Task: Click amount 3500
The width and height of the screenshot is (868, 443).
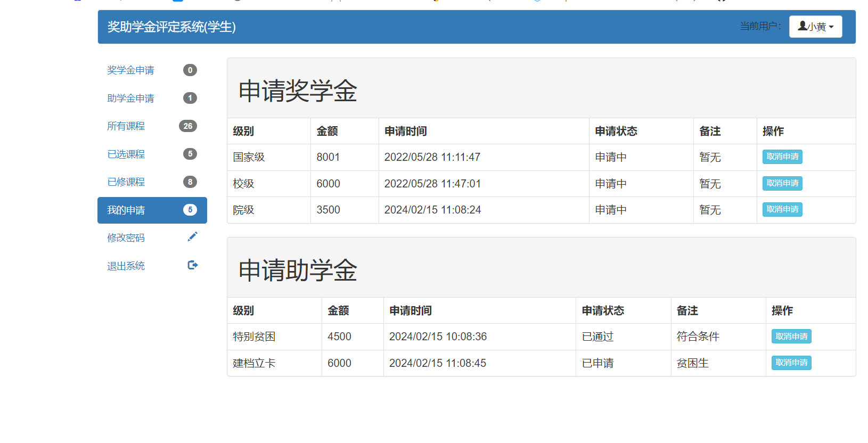Action: point(328,210)
